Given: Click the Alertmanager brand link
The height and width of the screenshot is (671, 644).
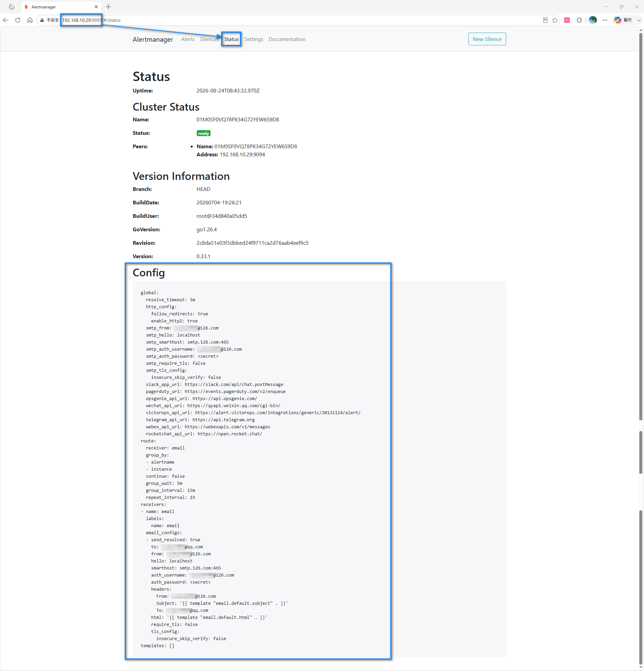Looking at the screenshot, I should (153, 39).
